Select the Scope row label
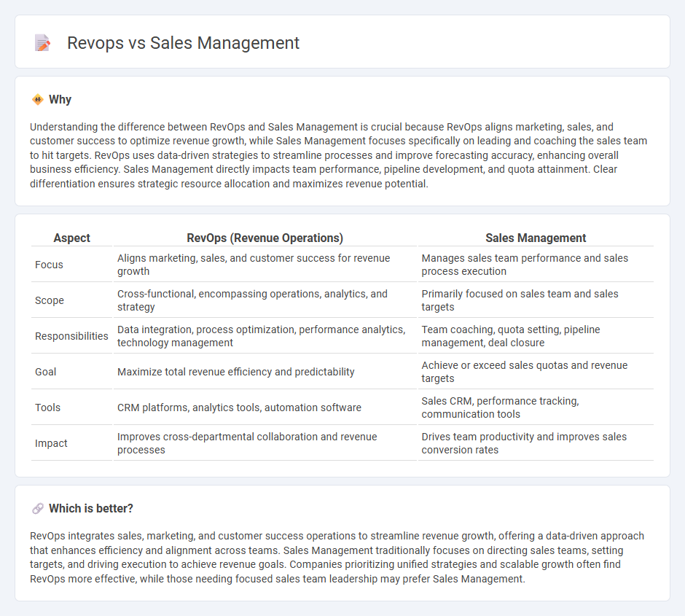685x616 pixels. 50,300
